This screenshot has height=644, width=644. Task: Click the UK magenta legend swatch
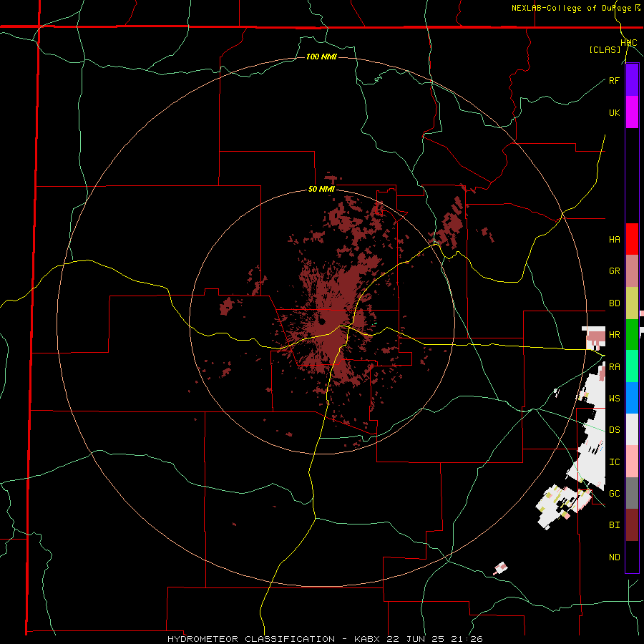pos(632,112)
